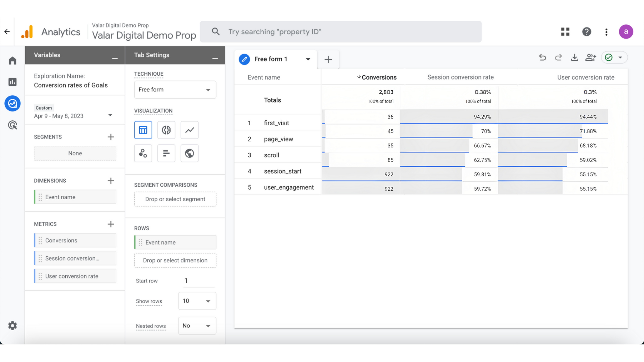Image resolution: width=644 pixels, height=362 pixels.
Task: Switch to the geo map visualization
Action: coord(189,153)
